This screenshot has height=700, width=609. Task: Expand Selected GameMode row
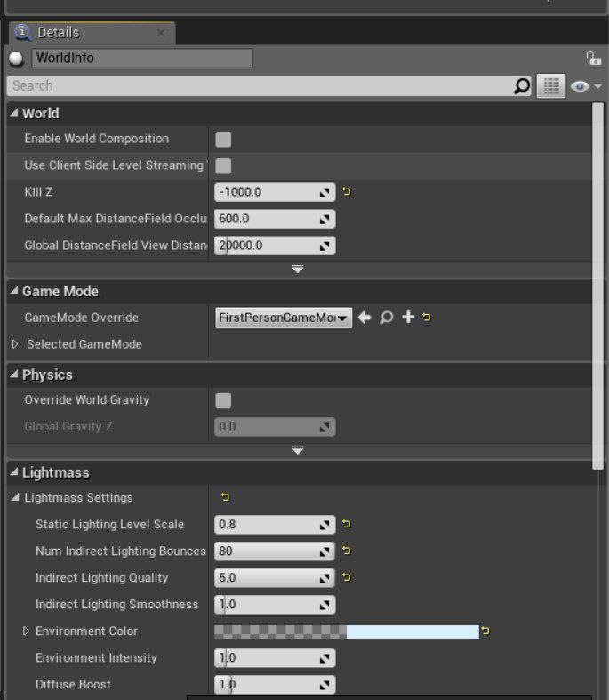(15, 344)
